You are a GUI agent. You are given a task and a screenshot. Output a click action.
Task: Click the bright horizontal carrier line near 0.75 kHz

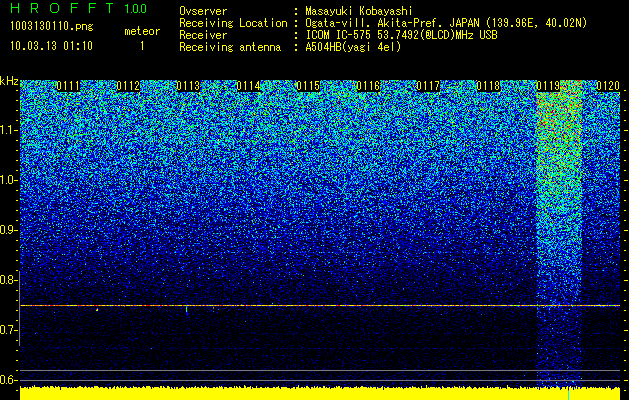tap(320, 306)
